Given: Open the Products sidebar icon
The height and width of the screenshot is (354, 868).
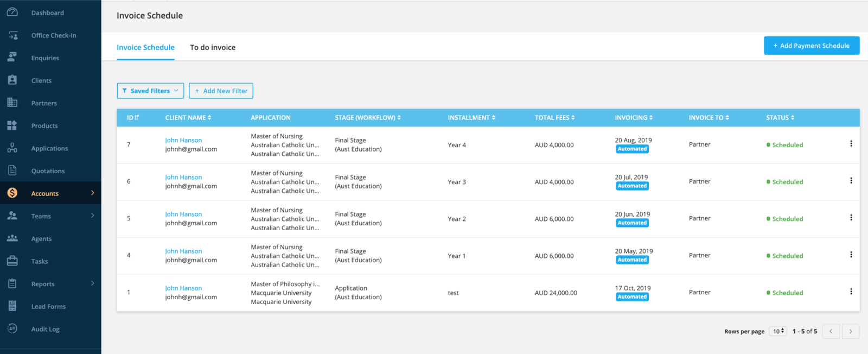Looking at the screenshot, I should [12, 125].
